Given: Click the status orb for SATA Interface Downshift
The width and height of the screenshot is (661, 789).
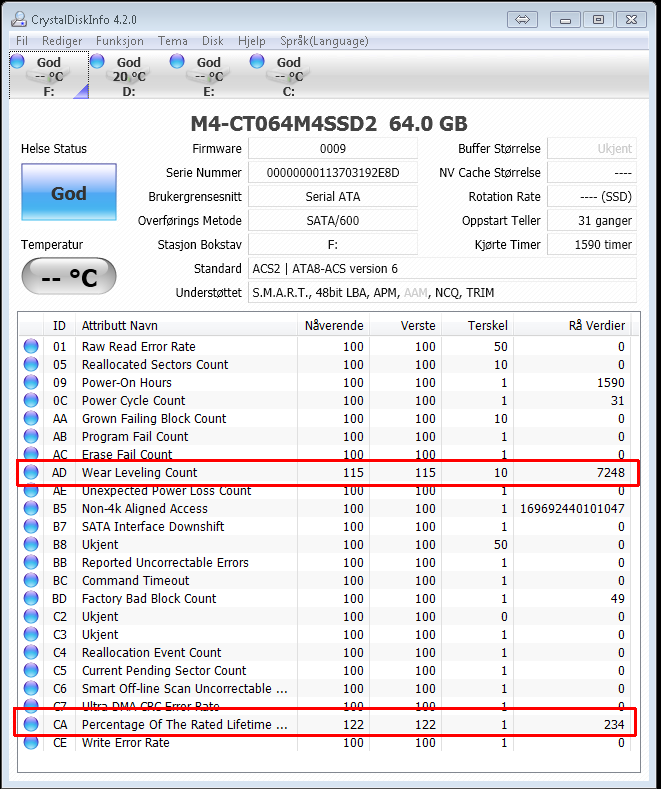Looking at the screenshot, I should 31,526.
